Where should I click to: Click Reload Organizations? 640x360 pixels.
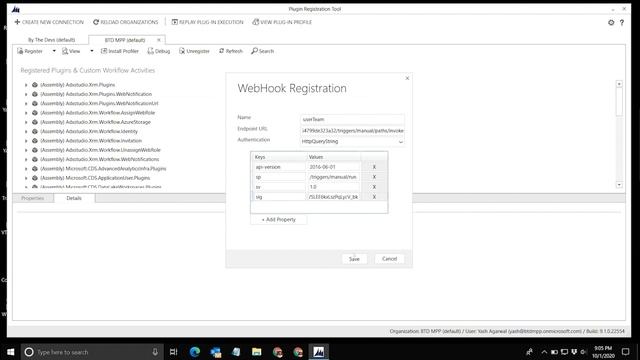coord(125,22)
